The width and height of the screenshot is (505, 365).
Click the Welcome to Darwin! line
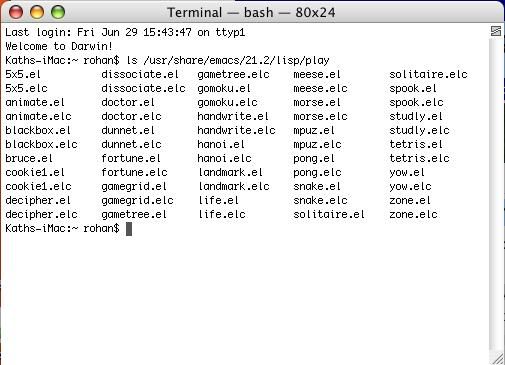pyautogui.click(x=59, y=46)
